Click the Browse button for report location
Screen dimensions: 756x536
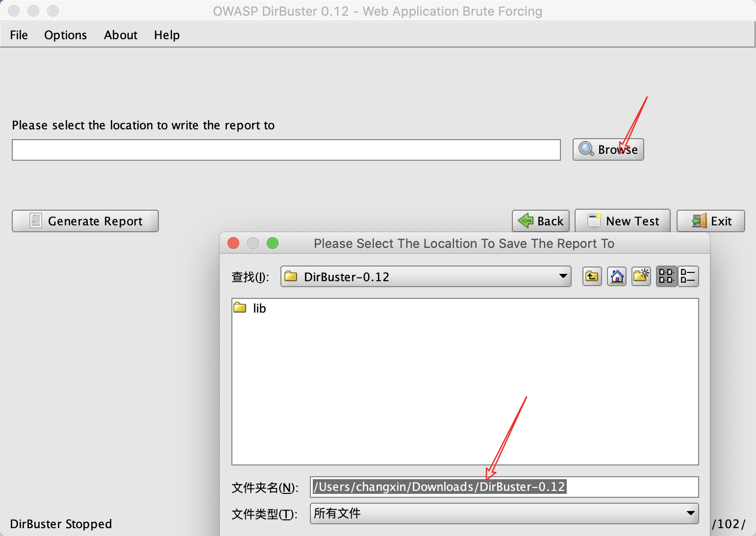(x=608, y=149)
